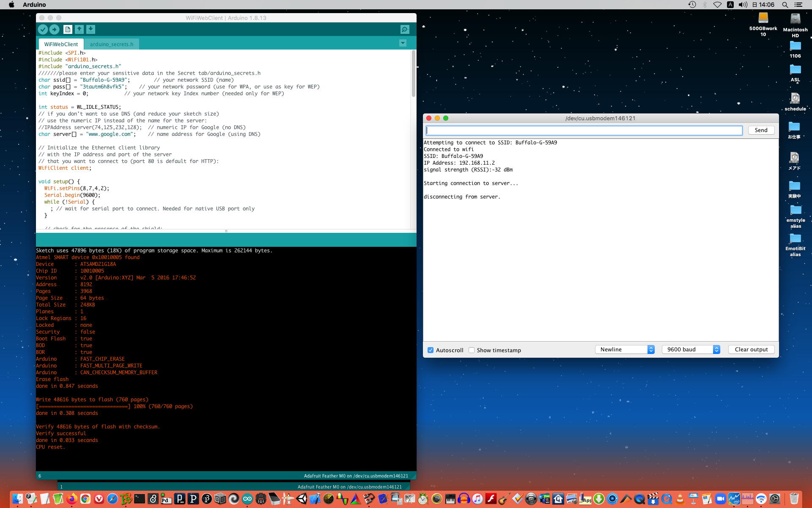Image resolution: width=812 pixels, height=508 pixels.
Task: Click the New sketch document icon
Action: 67,29
